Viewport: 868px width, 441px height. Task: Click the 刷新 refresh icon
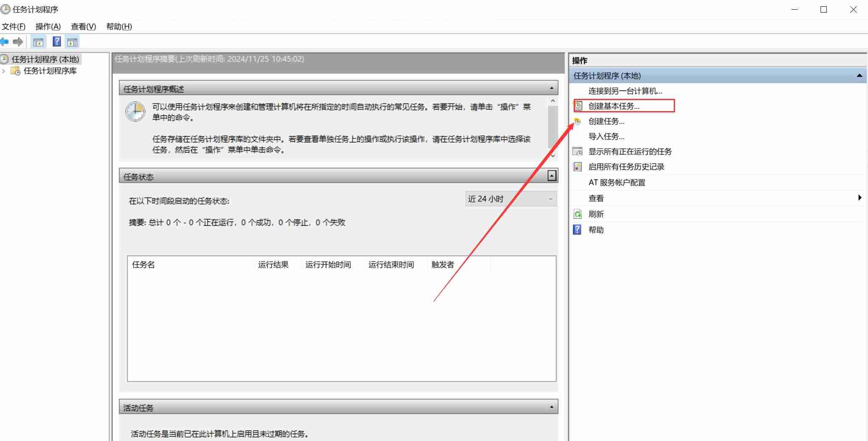click(578, 214)
